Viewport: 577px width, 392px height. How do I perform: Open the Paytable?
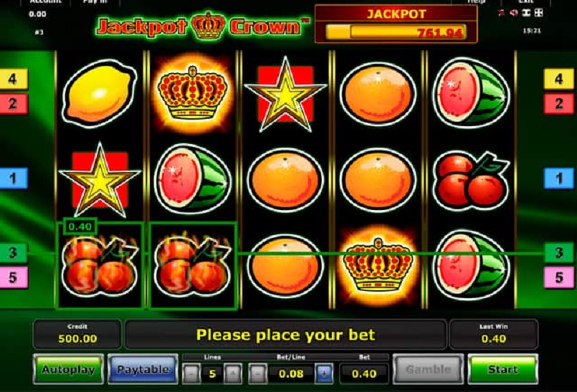(143, 369)
